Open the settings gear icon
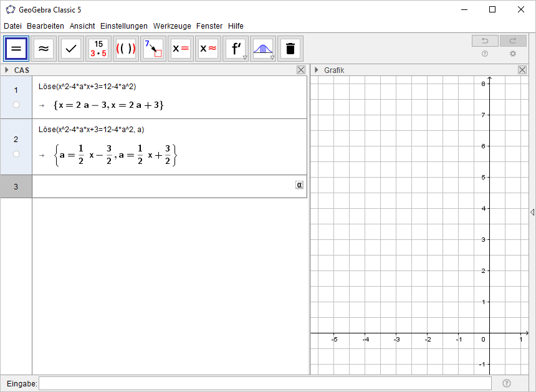The image size is (536, 392). coord(512,54)
